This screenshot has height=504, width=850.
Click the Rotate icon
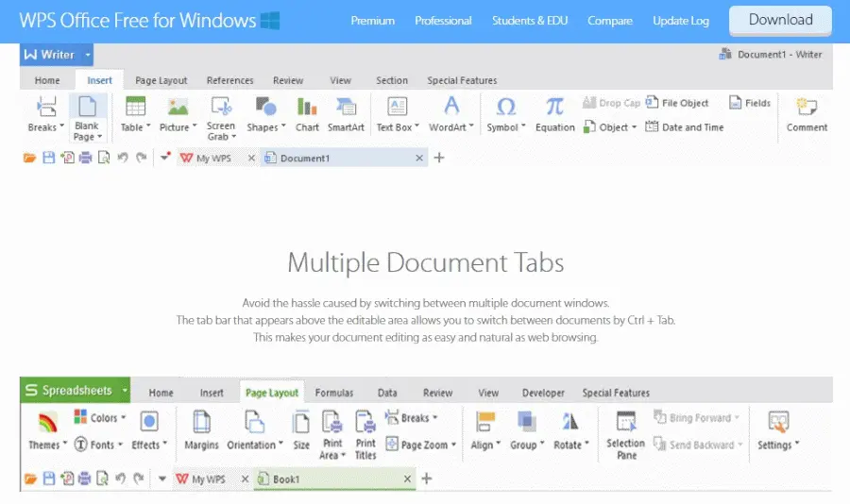(x=569, y=422)
